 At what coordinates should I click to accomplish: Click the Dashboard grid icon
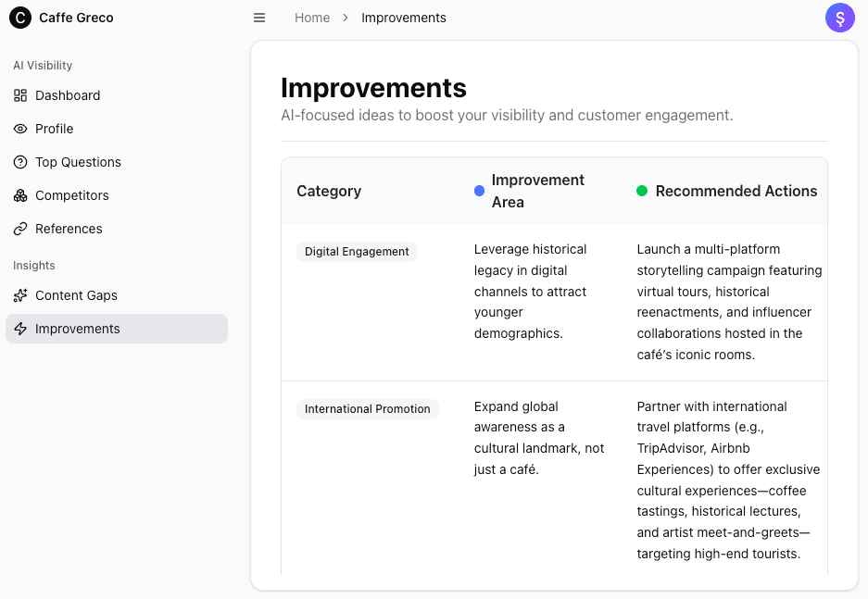coord(20,95)
